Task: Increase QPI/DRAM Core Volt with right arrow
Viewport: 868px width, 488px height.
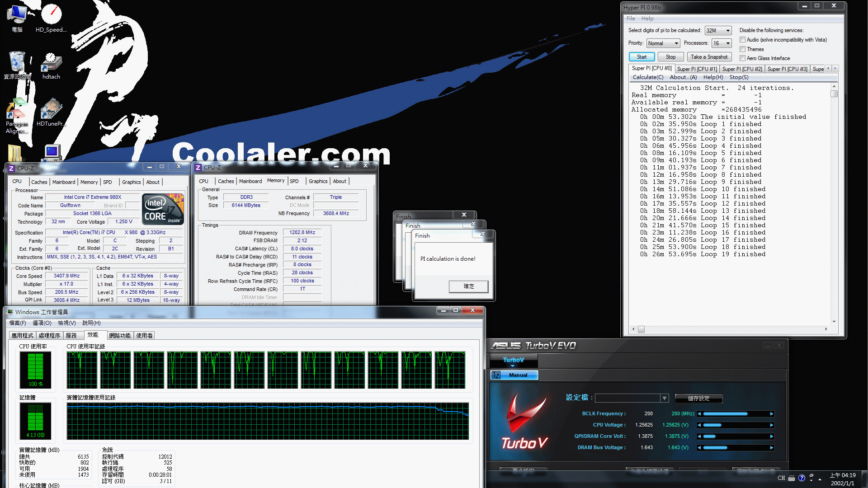Action: click(x=772, y=436)
